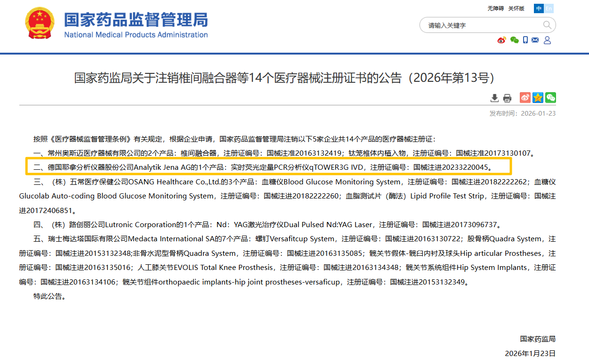Image resolution: width=589 pixels, height=364 pixels.
Task: Switch language to English (En)
Action: pyautogui.click(x=549, y=8)
